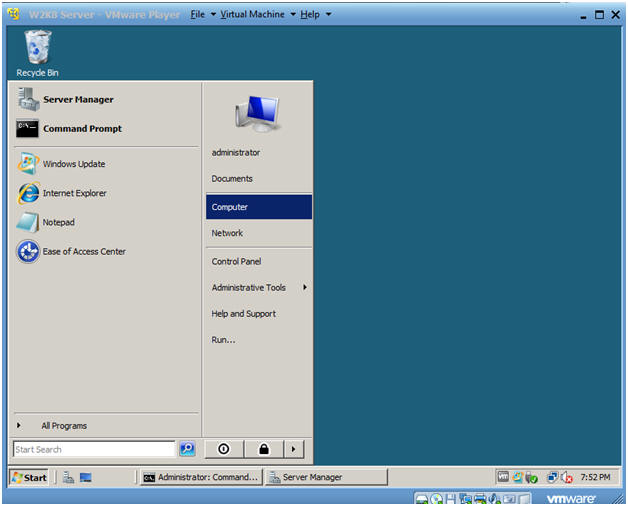Switch to Server Manager taskbar button

(x=326, y=477)
